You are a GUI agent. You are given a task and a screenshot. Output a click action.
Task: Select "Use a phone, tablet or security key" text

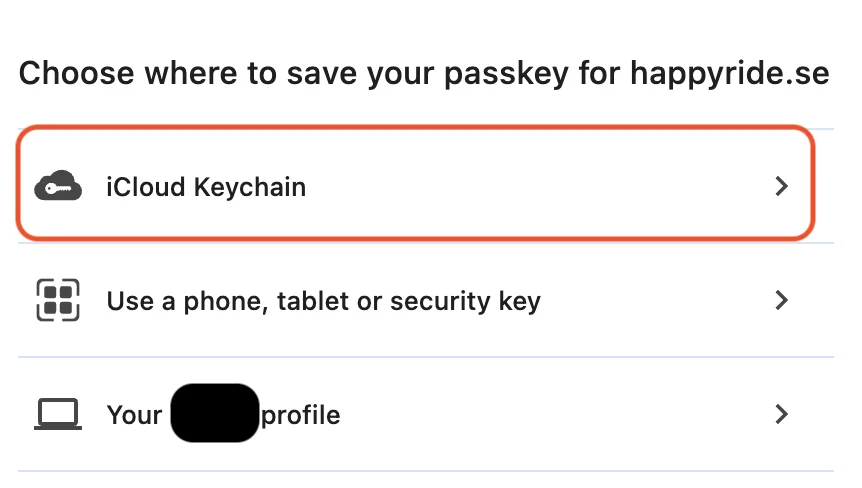point(323,301)
